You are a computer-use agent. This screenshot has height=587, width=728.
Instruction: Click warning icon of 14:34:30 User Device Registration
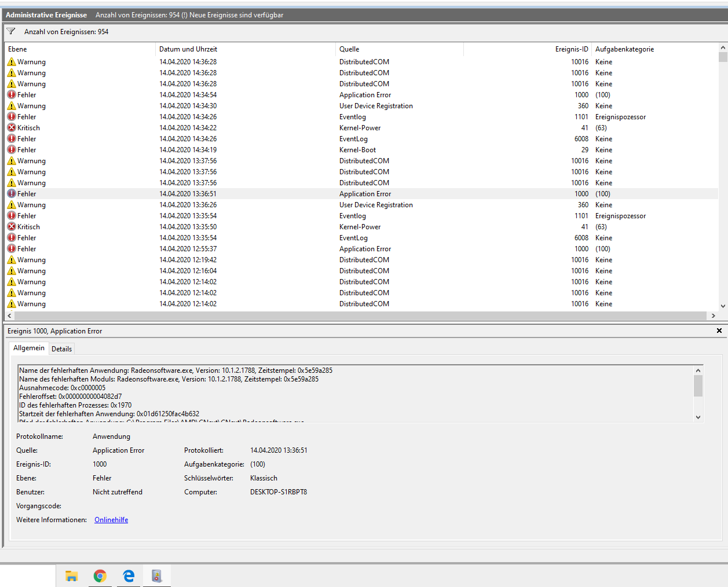click(12, 106)
